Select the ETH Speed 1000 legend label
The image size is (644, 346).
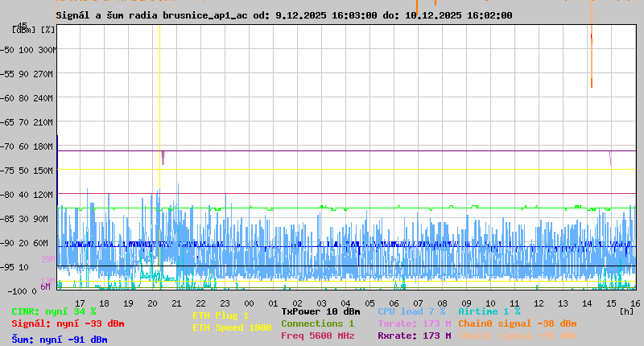(x=232, y=327)
